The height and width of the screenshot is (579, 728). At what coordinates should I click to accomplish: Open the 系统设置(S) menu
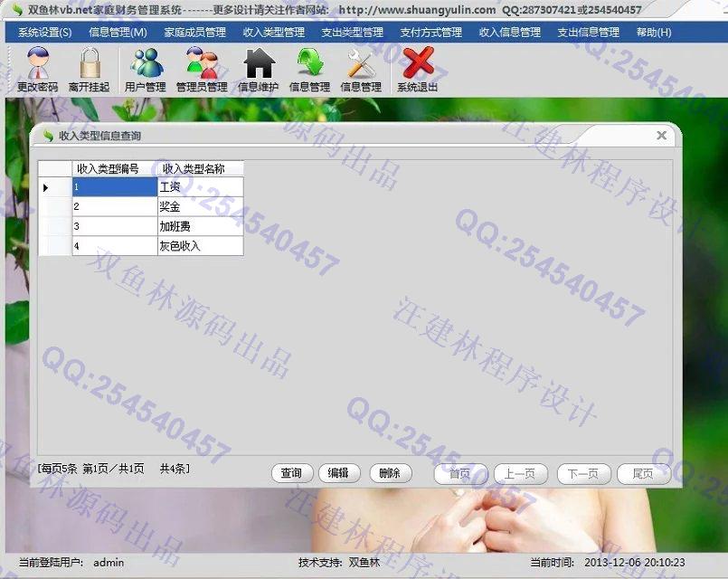[x=44, y=32]
